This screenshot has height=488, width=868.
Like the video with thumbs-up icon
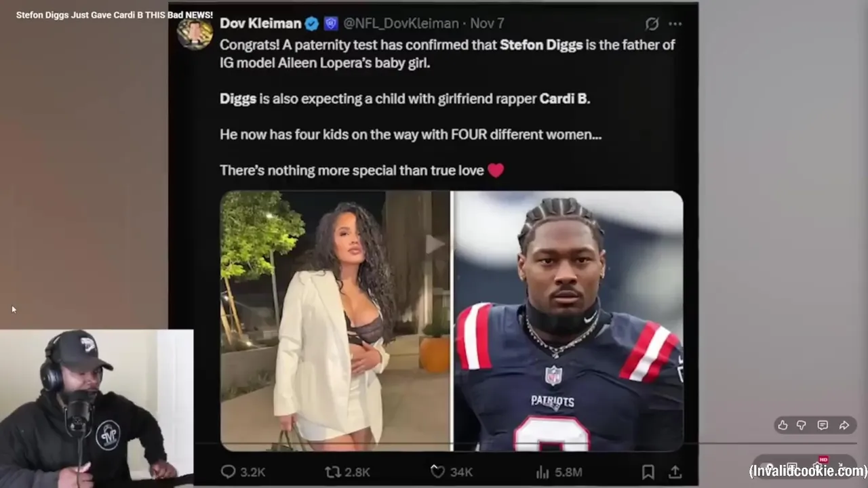pyautogui.click(x=783, y=425)
